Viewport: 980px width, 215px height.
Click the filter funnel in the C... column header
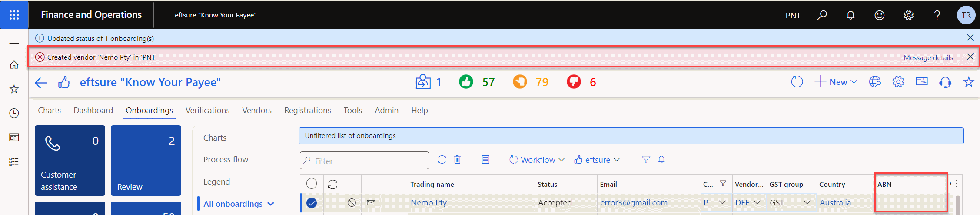pos(723,184)
